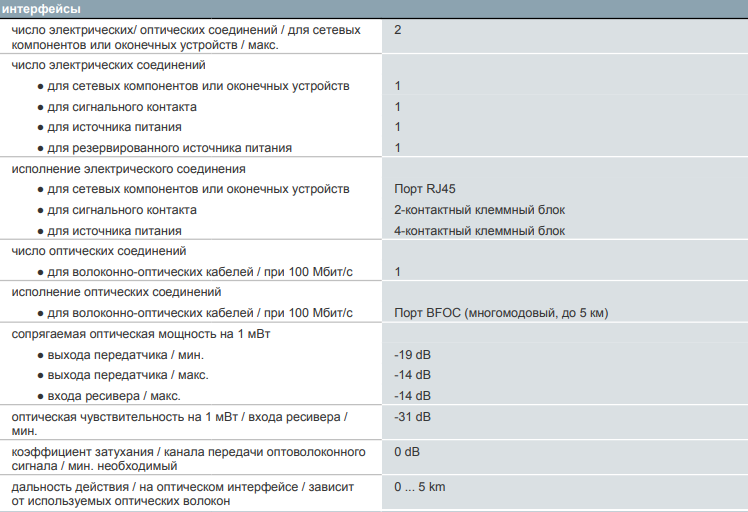Click the "число оптических соединений" label
This screenshot has height=512, width=748.
point(98,251)
